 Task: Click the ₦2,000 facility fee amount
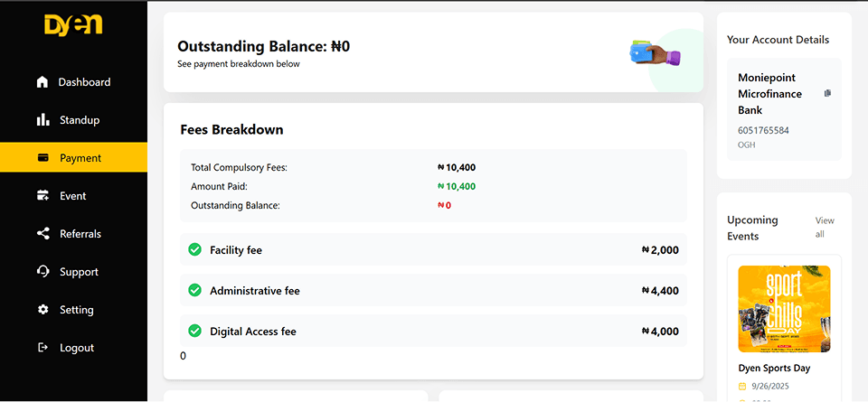click(x=660, y=250)
